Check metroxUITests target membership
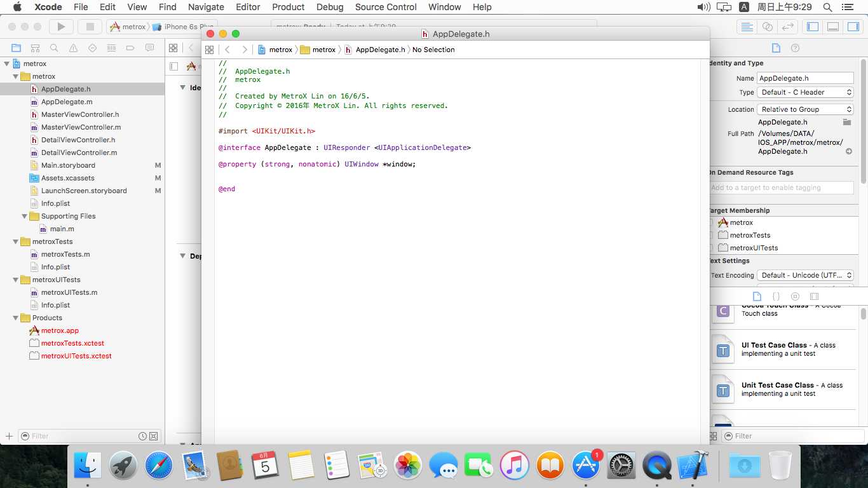 [x=710, y=248]
